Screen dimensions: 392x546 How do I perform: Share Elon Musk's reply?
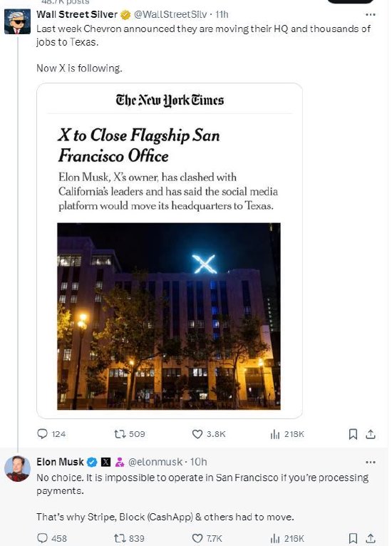(x=371, y=538)
